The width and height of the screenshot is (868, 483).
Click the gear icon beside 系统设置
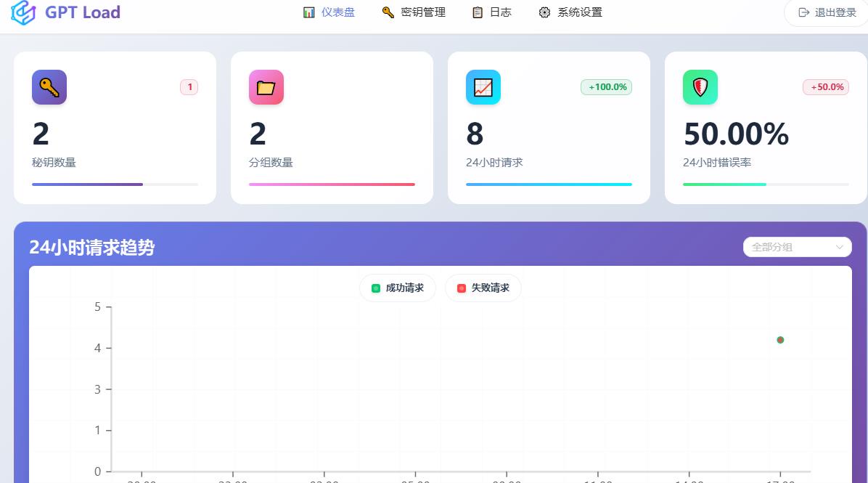point(544,12)
